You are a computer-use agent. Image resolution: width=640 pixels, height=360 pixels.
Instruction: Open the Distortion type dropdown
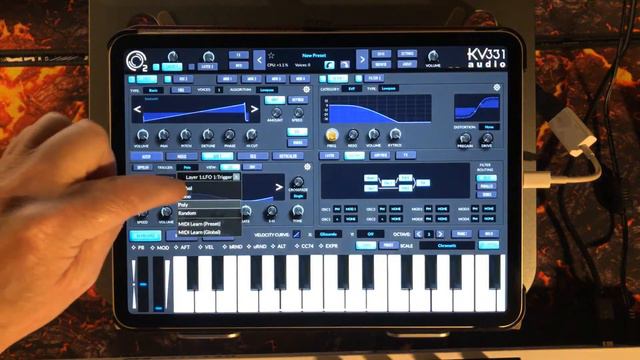coord(489,127)
